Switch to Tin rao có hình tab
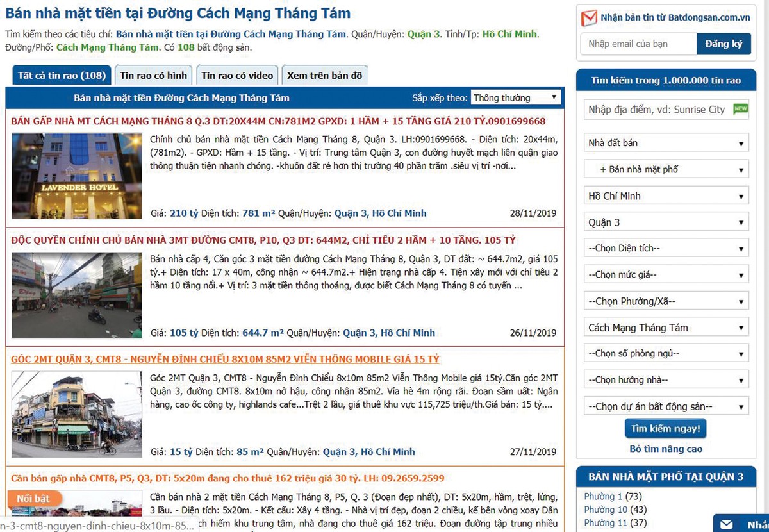The height and width of the screenshot is (532, 769). click(x=154, y=76)
